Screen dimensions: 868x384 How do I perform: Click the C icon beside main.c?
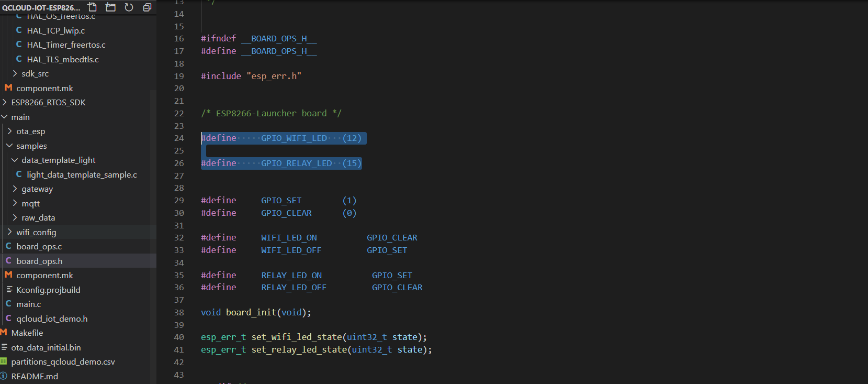pyautogui.click(x=8, y=304)
